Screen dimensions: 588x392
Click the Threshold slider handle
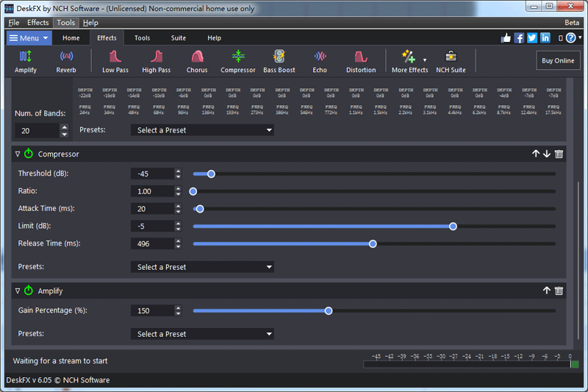click(211, 174)
